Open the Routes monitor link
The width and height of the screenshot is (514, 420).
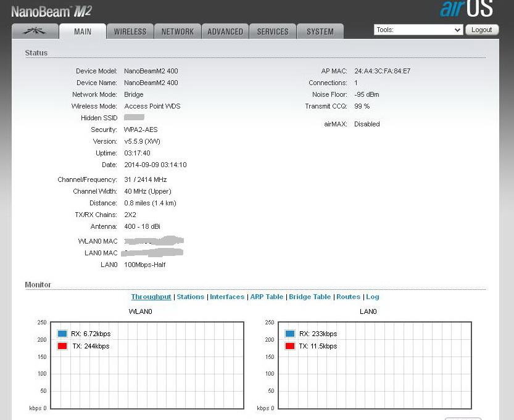coord(348,297)
